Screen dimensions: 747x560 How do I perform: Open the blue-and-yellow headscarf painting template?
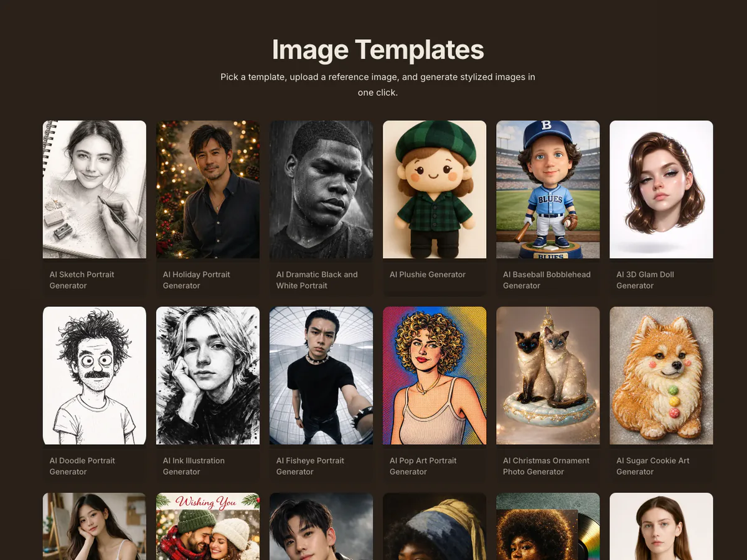(x=435, y=526)
